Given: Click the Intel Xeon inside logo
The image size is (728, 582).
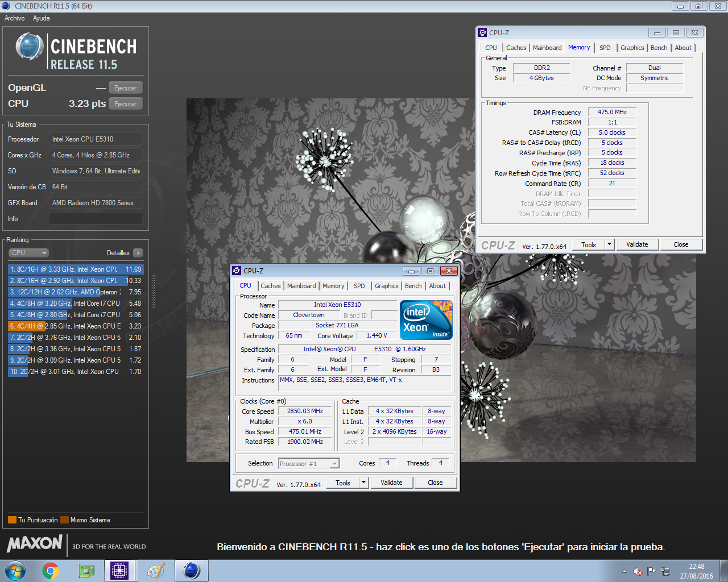Looking at the screenshot, I should (427, 320).
